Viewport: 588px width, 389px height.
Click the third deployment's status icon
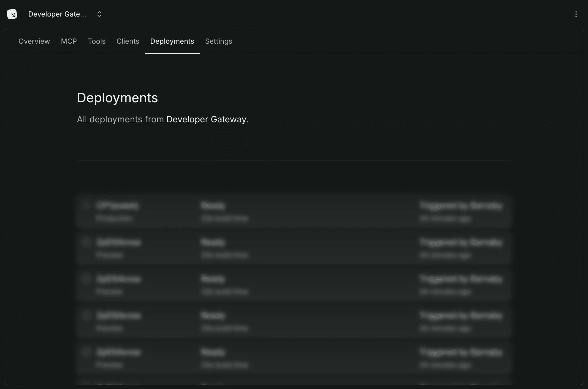tap(86, 279)
